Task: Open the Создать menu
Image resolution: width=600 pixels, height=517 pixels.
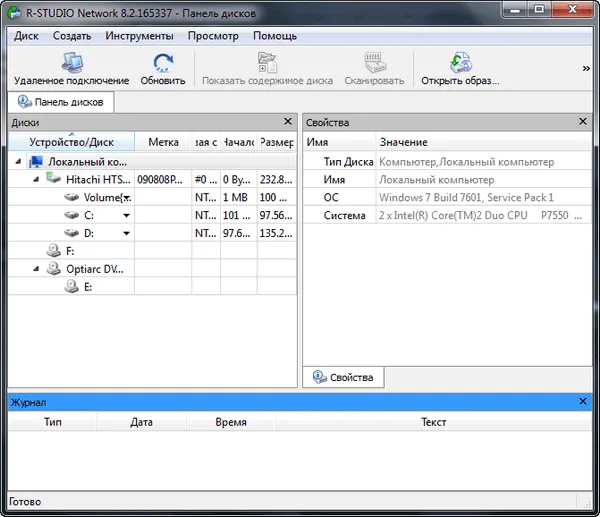Action: (x=72, y=36)
